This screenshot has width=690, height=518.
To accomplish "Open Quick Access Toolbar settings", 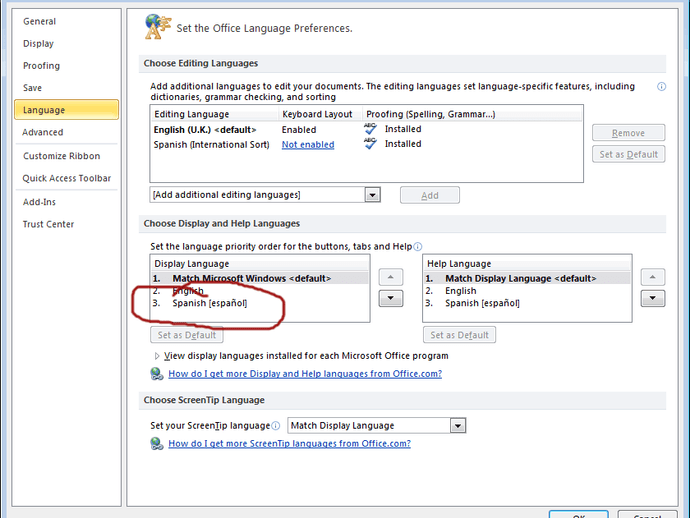I will [66, 178].
